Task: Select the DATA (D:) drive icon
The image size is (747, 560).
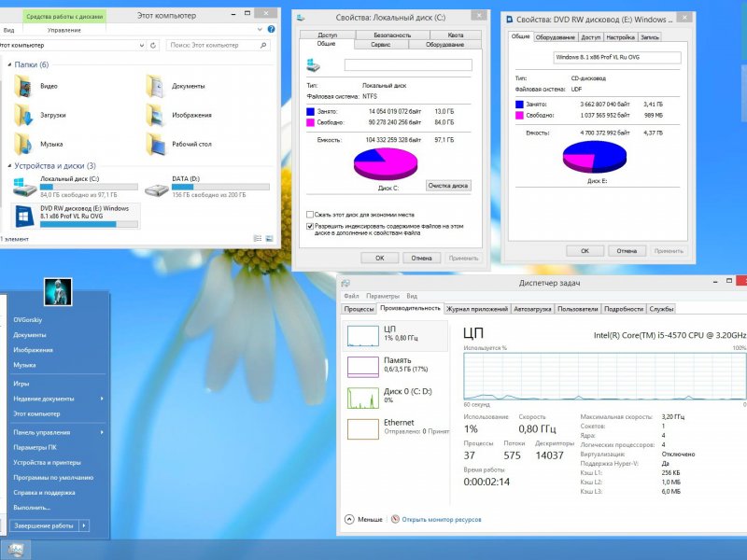Action: [x=156, y=190]
